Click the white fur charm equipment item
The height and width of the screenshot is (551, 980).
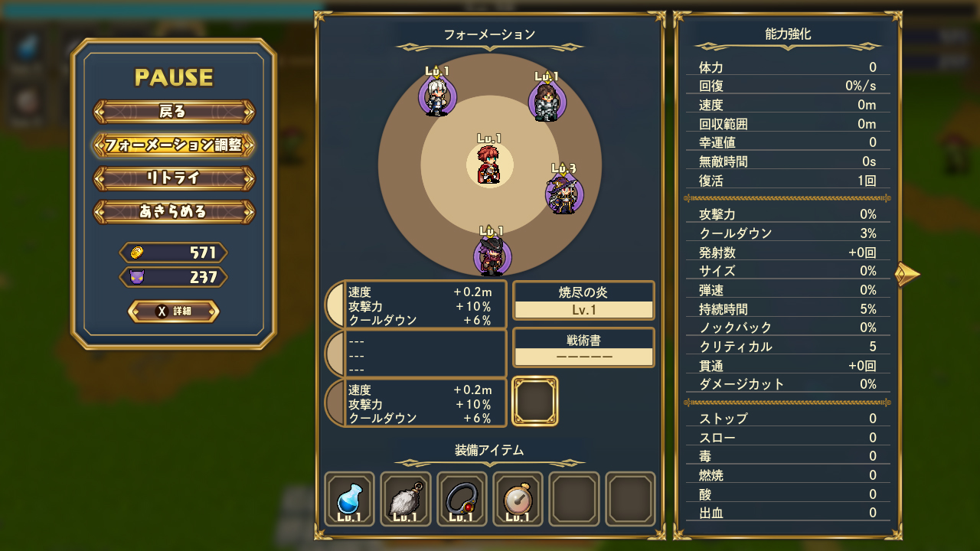pos(406,499)
